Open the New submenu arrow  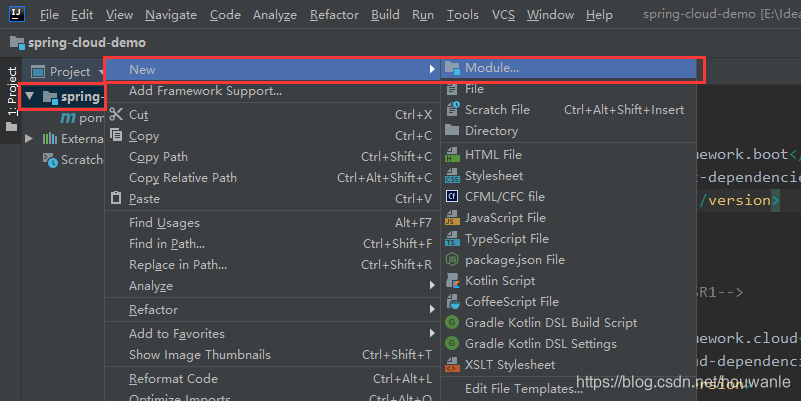click(x=432, y=69)
